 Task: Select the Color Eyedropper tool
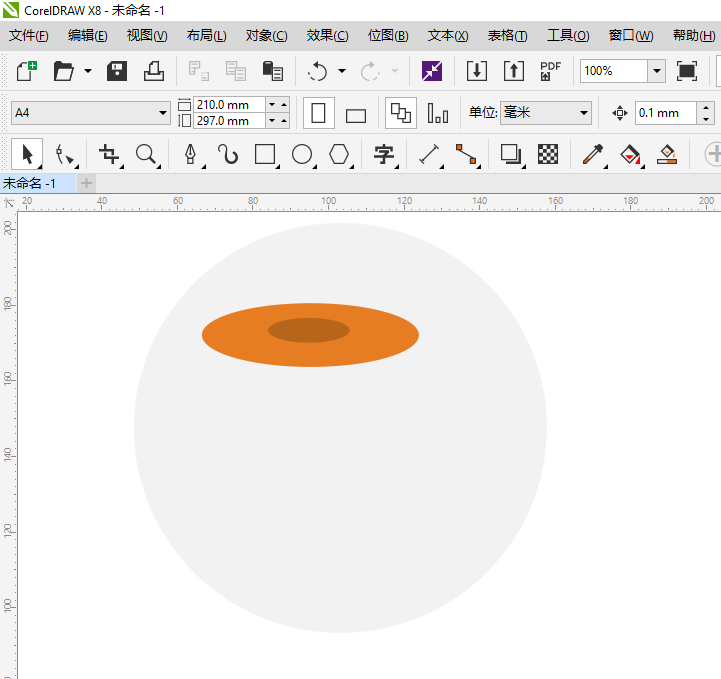point(593,154)
